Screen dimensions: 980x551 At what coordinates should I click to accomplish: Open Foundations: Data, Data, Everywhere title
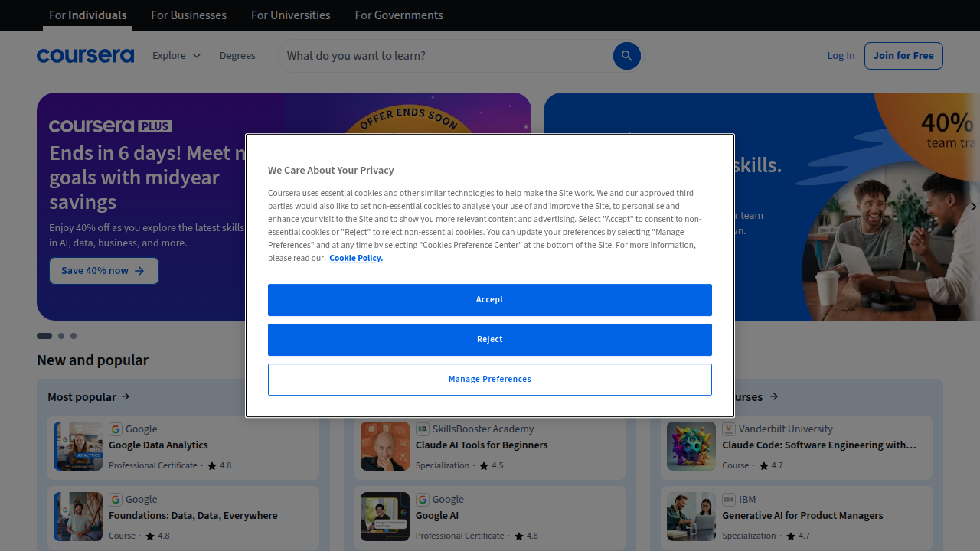[193, 516]
